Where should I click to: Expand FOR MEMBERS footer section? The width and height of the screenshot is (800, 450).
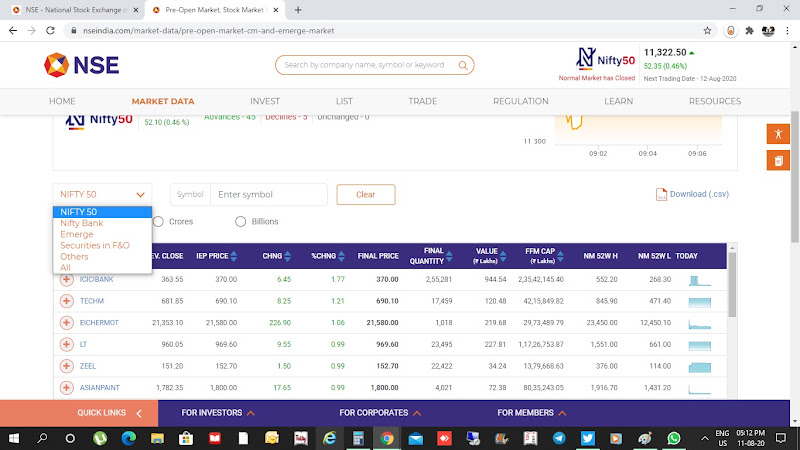coord(532,413)
